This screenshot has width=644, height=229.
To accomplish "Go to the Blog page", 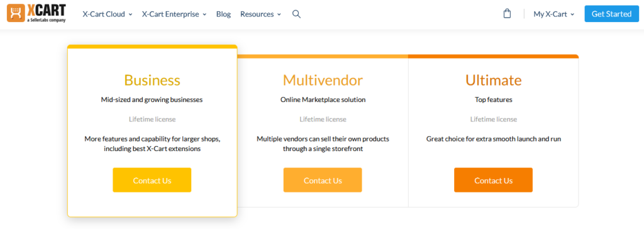I will coord(223,14).
